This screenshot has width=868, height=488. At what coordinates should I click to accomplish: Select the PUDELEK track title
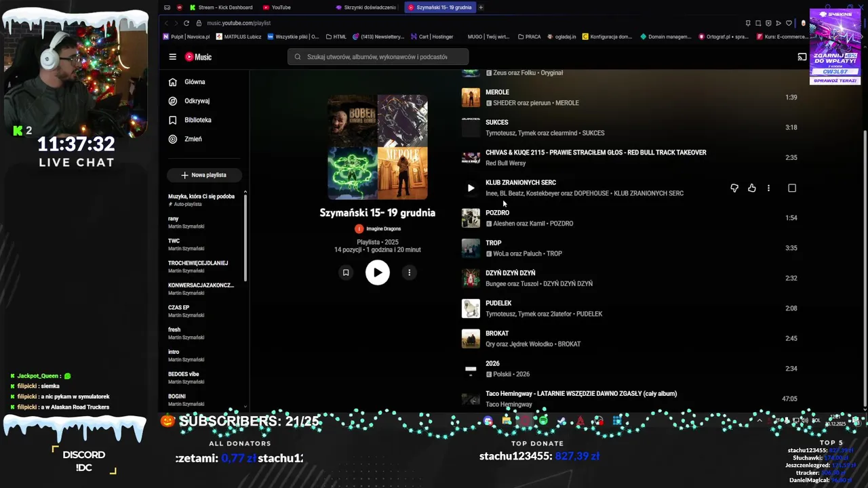(x=498, y=303)
